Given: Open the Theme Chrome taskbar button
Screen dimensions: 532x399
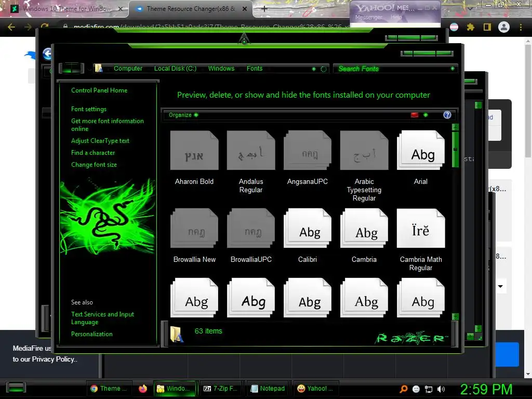Looking at the screenshot, I should 109,389.
